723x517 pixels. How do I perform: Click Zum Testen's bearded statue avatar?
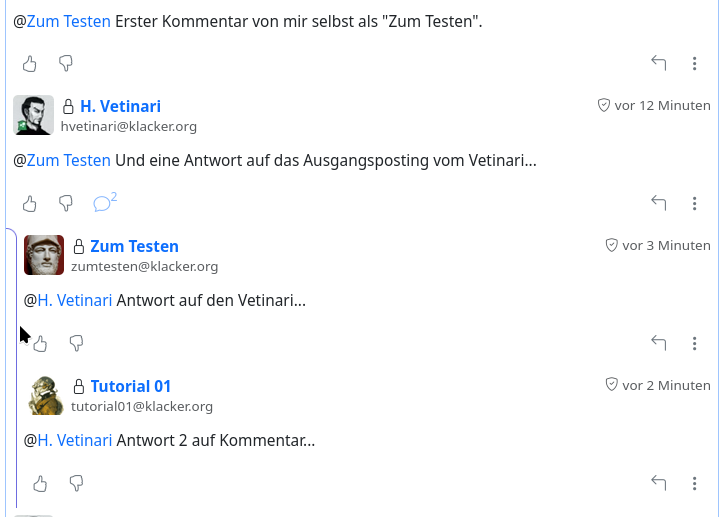coord(44,255)
